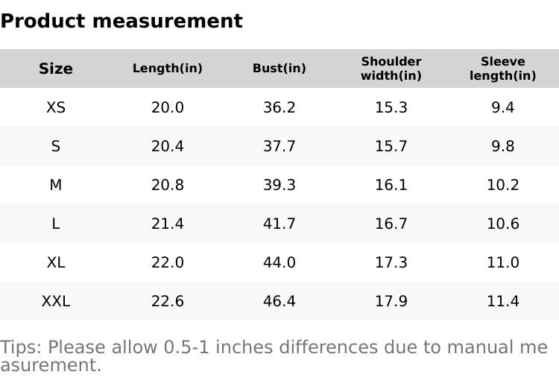The image size is (559, 392).
Task: Select the XL size row label
Action: tap(56, 262)
